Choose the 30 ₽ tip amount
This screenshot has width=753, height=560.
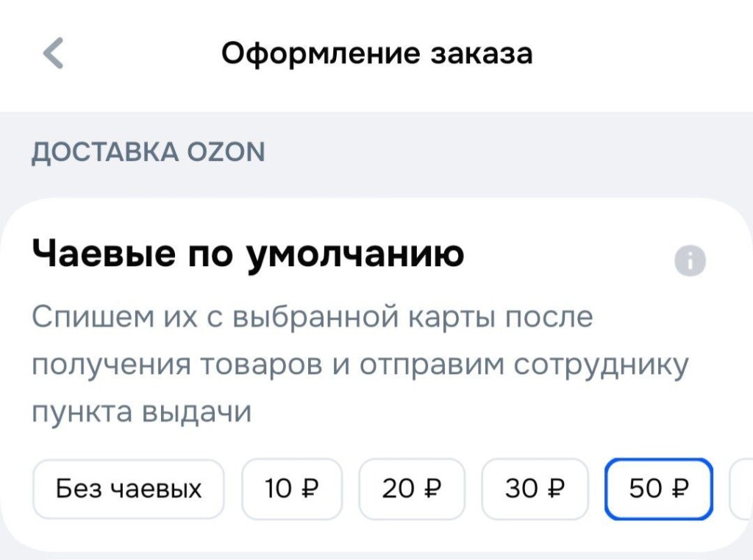[x=535, y=488]
